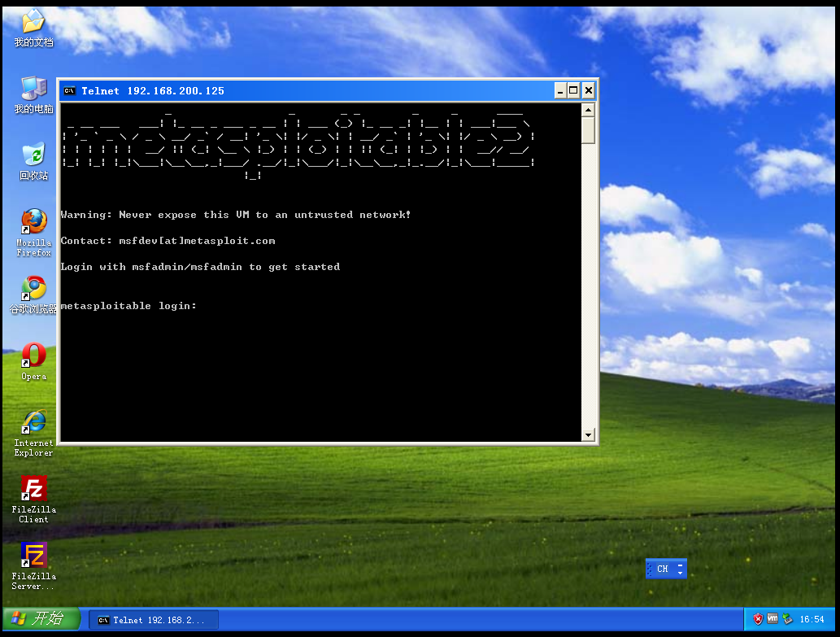Click the Telnet scrollbar down arrow

point(588,434)
